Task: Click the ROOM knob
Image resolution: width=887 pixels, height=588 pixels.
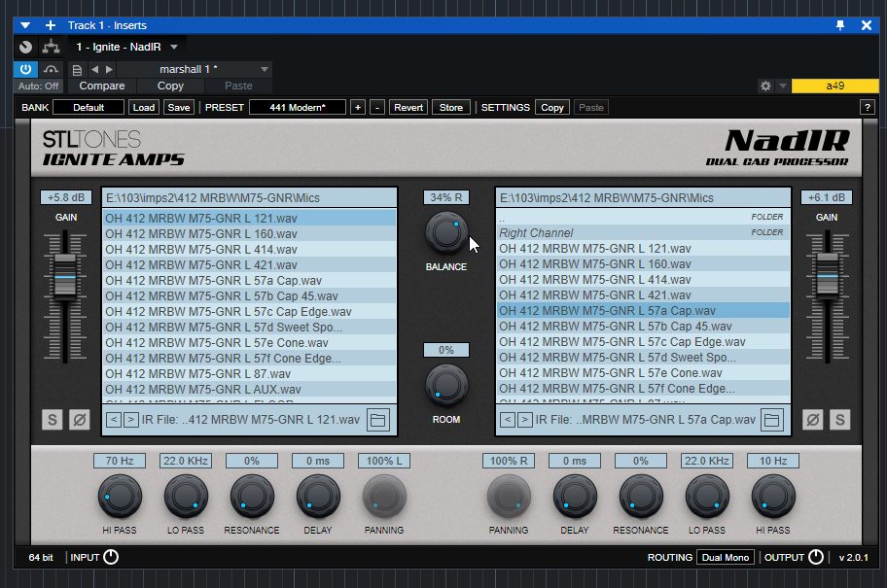Action: [446, 386]
